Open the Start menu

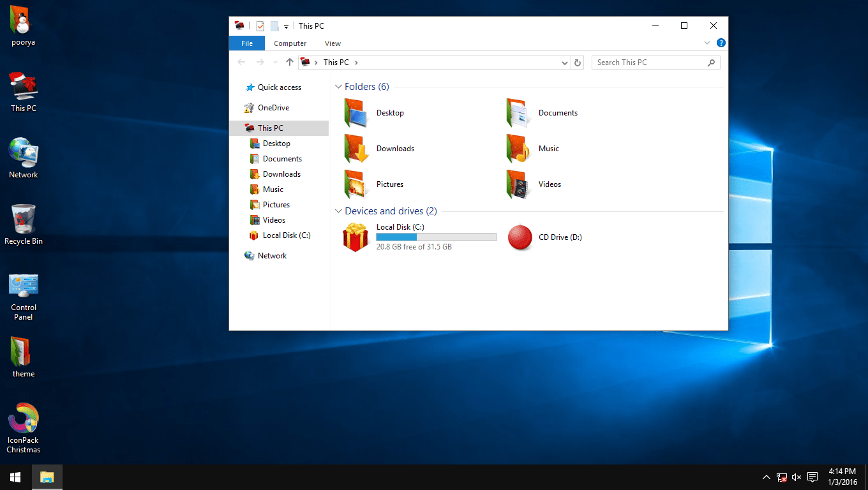pos(15,477)
